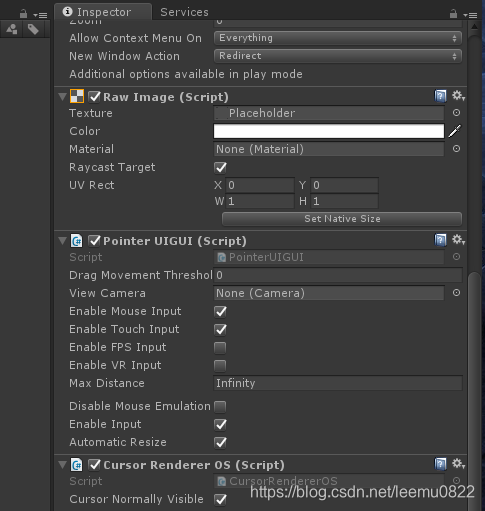The image size is (485, 511).
Task: Open the left panel options menu icon
Action: (40, 15)
